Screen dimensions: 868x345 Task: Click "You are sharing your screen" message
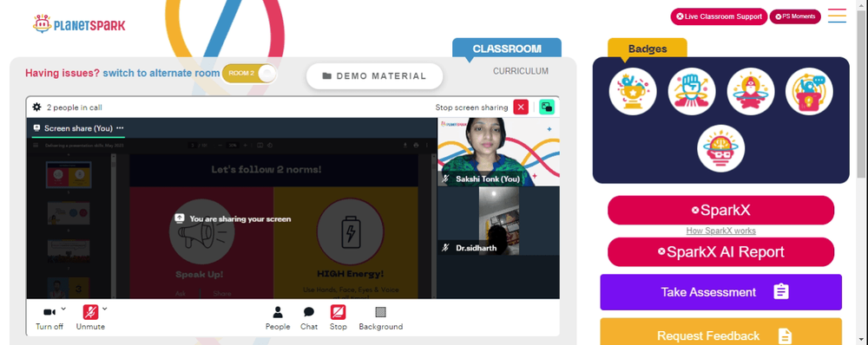(x=240, y=219)
